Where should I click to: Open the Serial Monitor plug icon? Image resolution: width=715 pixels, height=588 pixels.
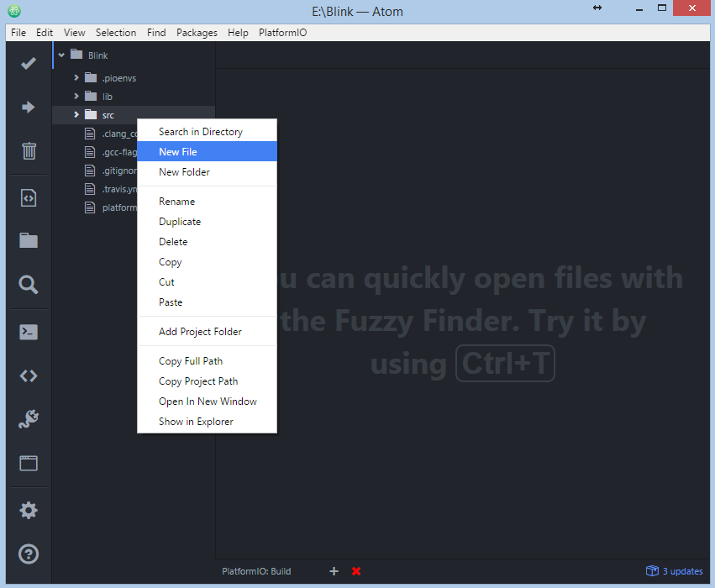29,419
